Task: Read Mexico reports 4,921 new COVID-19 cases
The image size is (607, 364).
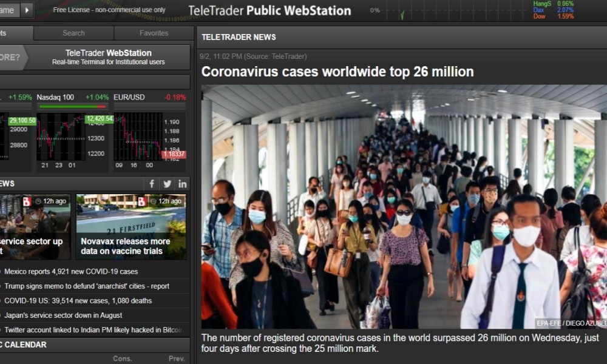Action: [x=70, y=272]
